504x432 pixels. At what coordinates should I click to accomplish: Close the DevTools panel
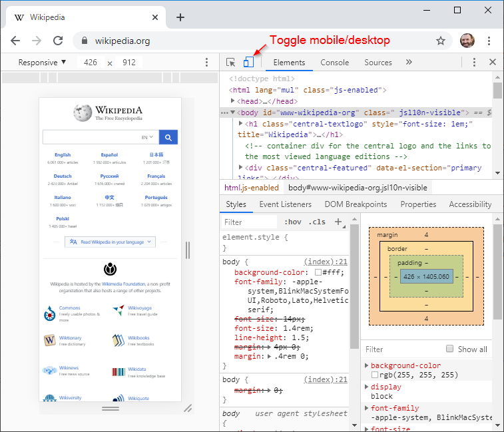click(493, 63)
